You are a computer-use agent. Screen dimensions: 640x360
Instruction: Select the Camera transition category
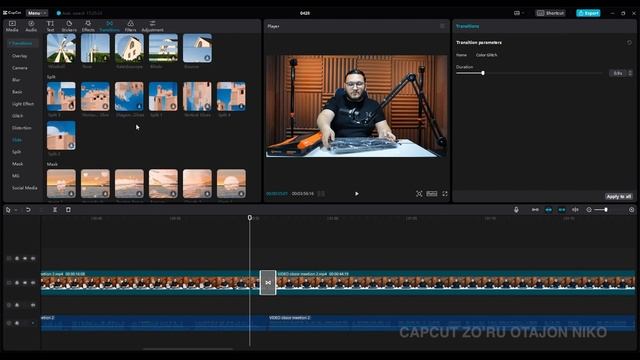click(20, 68)
